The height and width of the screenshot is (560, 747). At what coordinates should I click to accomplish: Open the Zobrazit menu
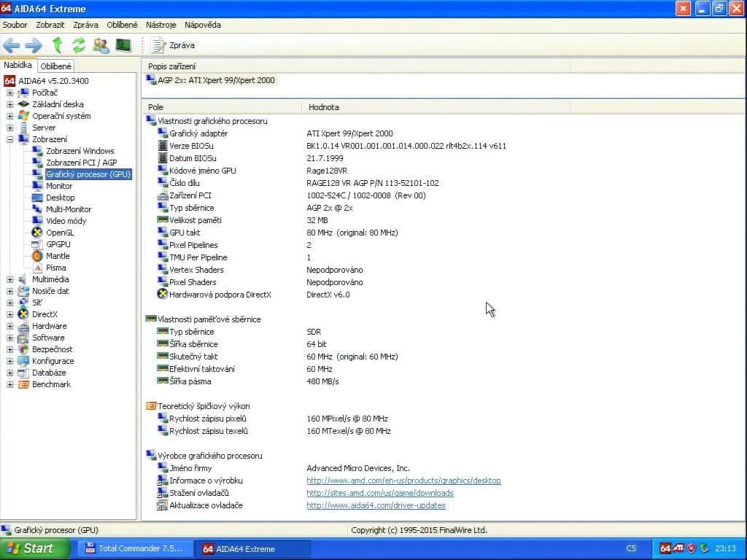[50, 25]
